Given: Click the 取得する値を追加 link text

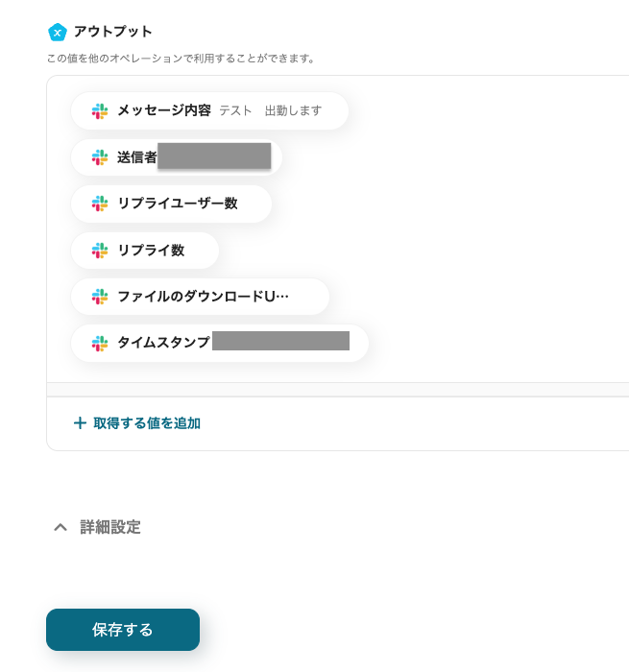Looking at the screenshot, I should tap(147, 423).
